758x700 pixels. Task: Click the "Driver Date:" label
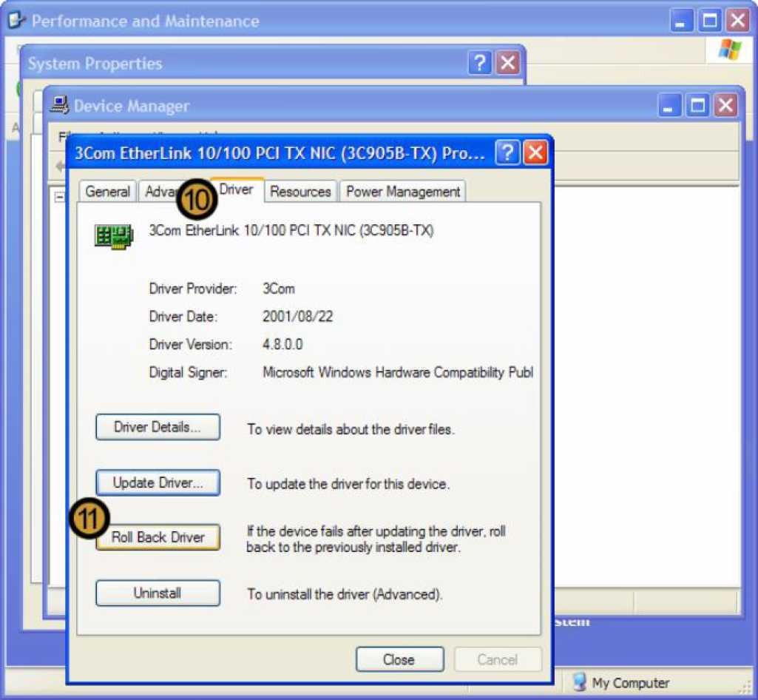pyautogui.click(x=183, y=317)
